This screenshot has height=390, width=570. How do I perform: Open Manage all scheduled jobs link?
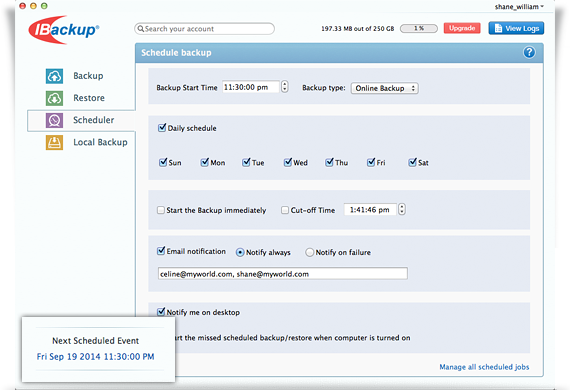pos(484,367)
